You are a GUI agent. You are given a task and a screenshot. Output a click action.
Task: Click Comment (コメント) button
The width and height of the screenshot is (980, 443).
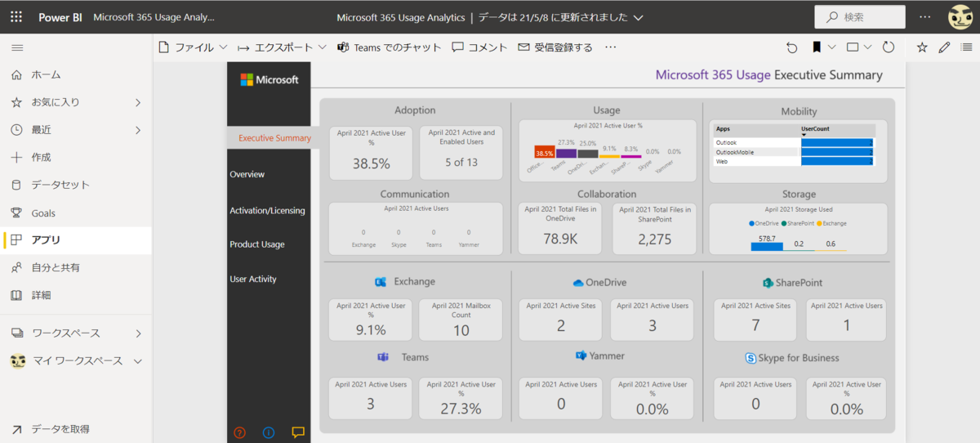click(x=480, y=47)
